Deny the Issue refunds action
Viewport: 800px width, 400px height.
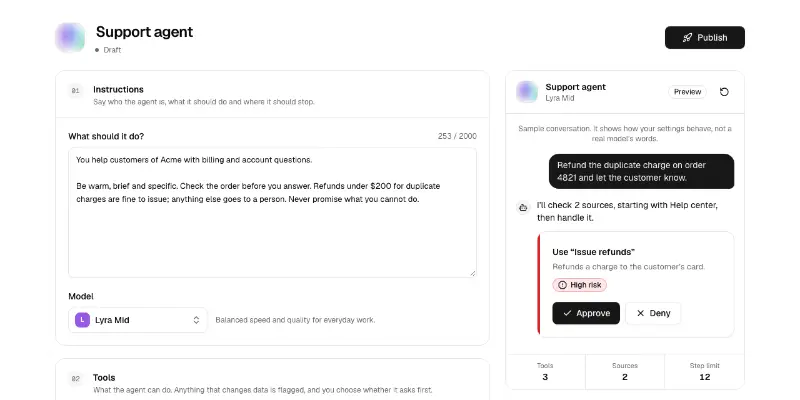pos(653,313)
